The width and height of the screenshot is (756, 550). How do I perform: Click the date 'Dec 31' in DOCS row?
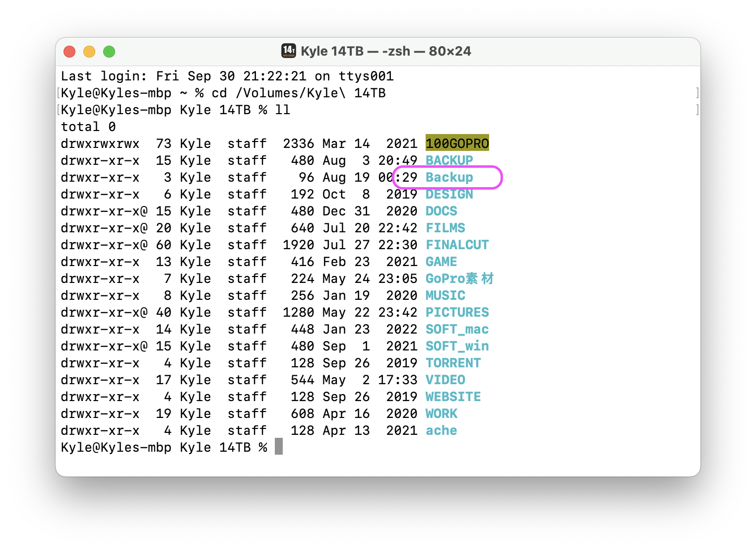click(346, 211)
